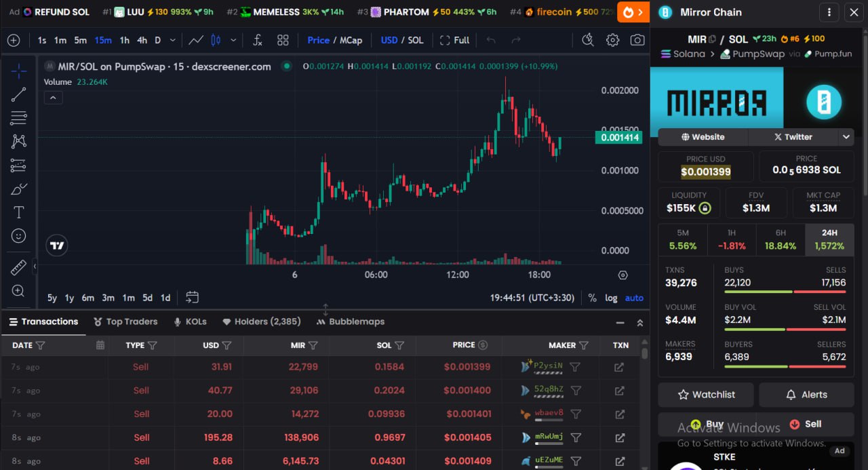The image size is (868, 470).
Task: Open the Mirror Chain Twitter link
Action: (x=793, y=137)
